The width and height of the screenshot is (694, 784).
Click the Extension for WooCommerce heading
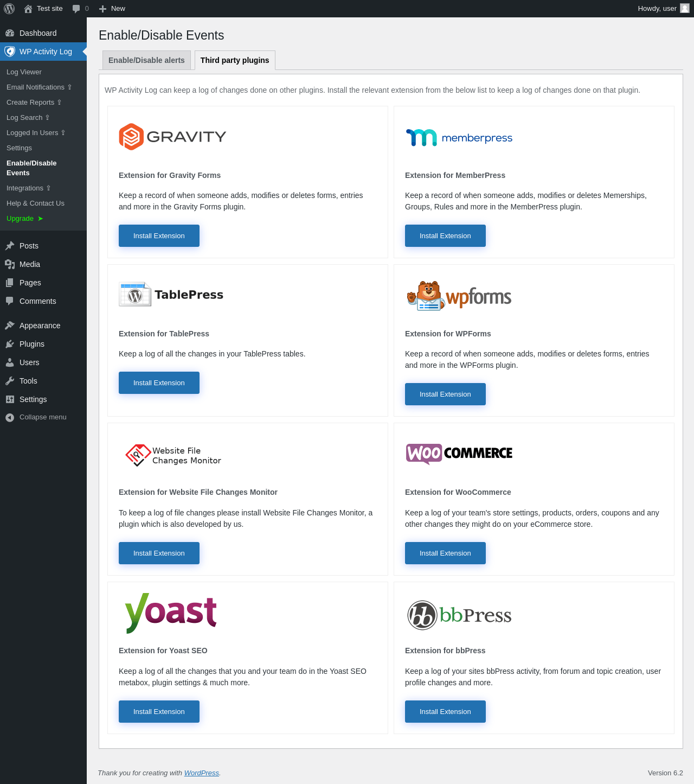point(458,492)
